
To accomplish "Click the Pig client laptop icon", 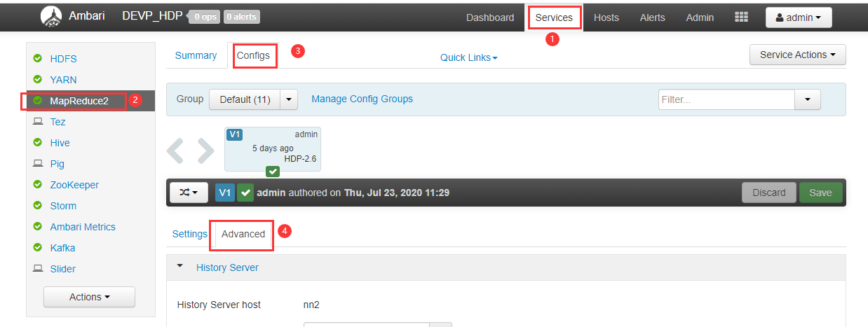I will (38, 164).
